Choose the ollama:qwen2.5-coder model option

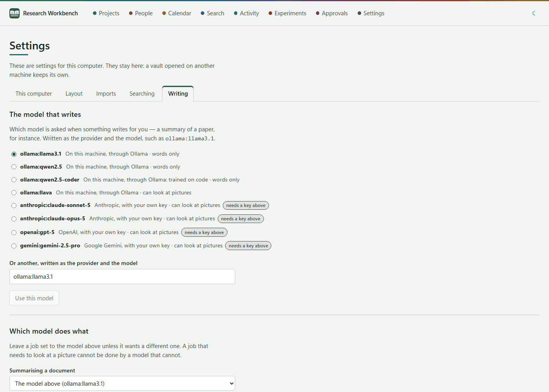pos(14,180)
